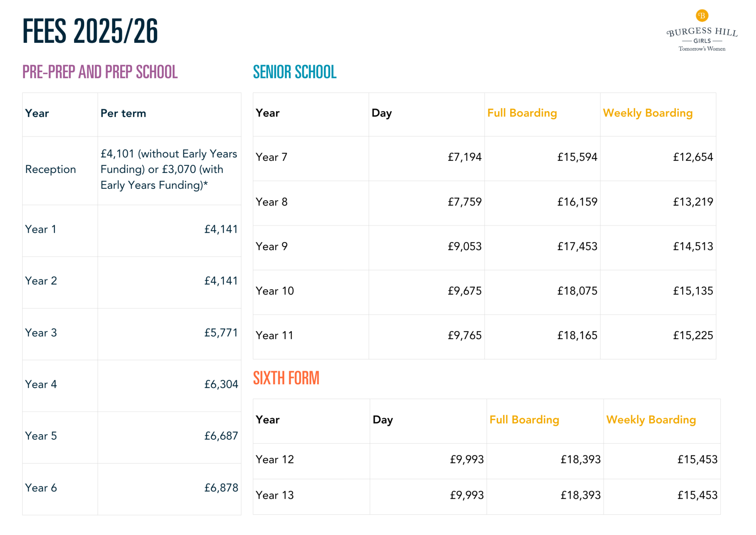Click Year 9 full boarding fee £17,453
This screenshot has height=535, width=756.
(x=577, y=246)
